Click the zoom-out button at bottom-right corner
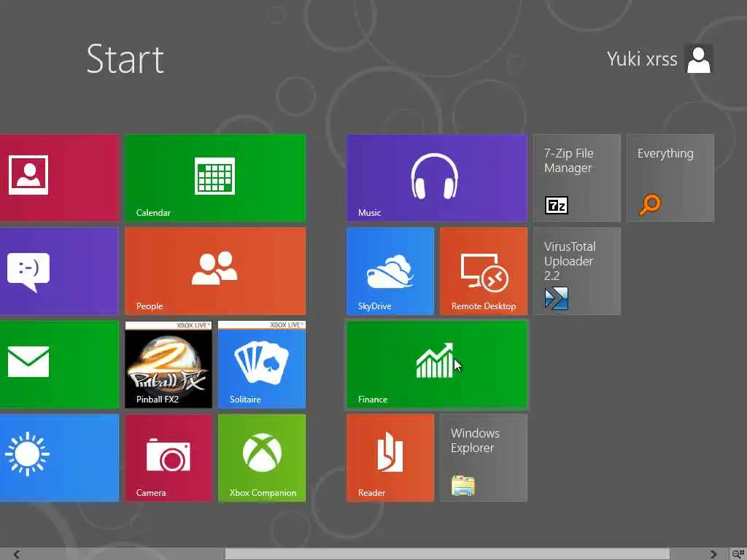The height and width of the screenshot is (560, 747). tap(738, 554)
